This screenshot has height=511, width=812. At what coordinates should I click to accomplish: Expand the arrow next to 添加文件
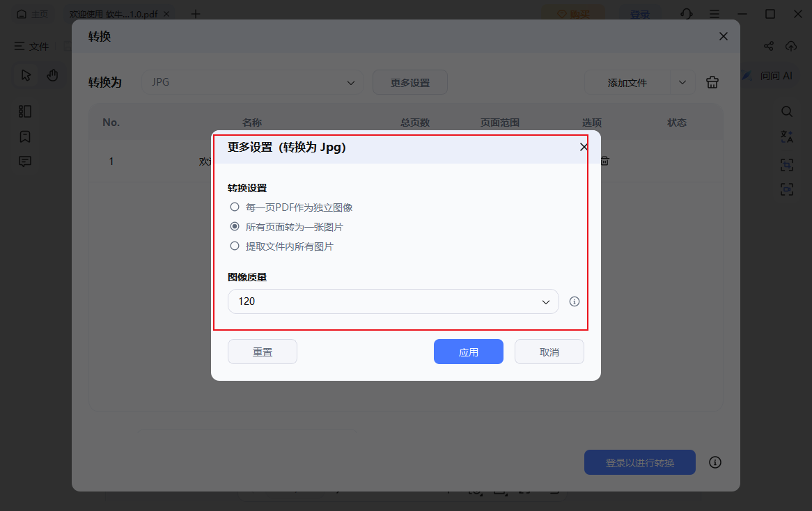click(682, 82)
